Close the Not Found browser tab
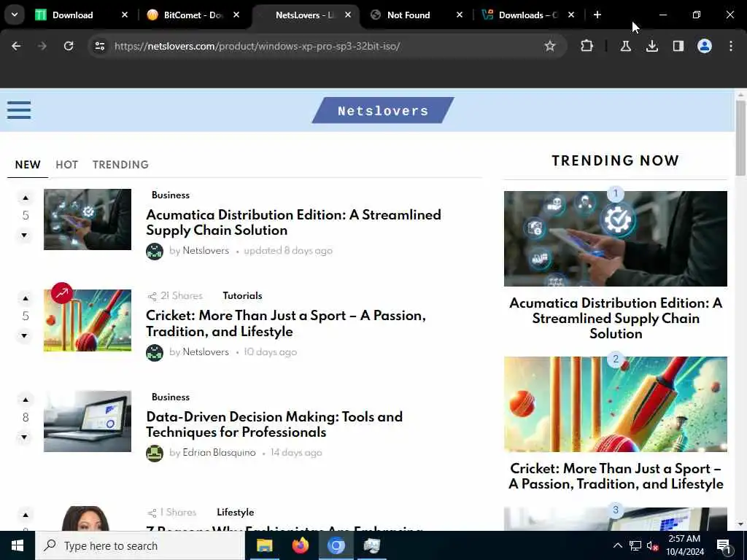Image resolution: width=747 pixels, height=560 pixels. pyautogui.click(x=460, y=15)
